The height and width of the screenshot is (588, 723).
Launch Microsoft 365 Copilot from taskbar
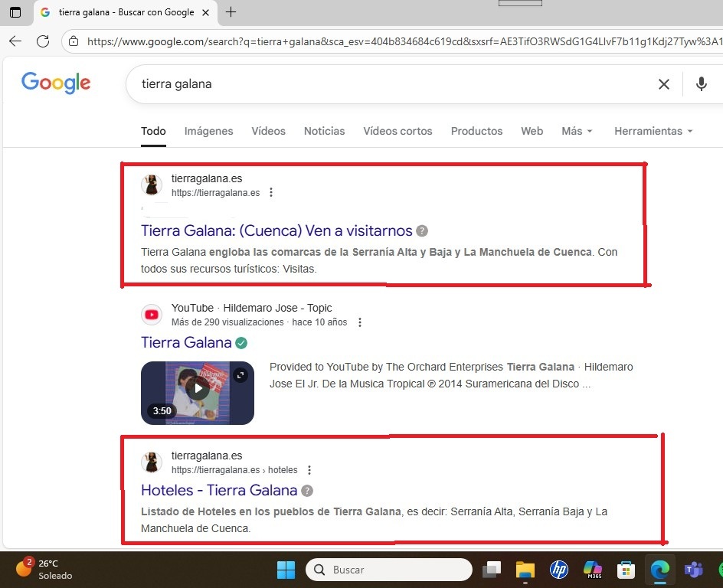tap(594, 570)
